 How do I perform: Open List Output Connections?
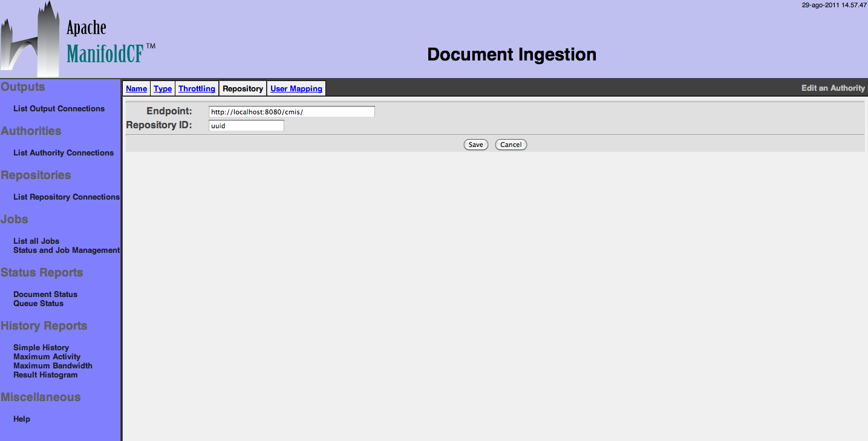[59, 109]
